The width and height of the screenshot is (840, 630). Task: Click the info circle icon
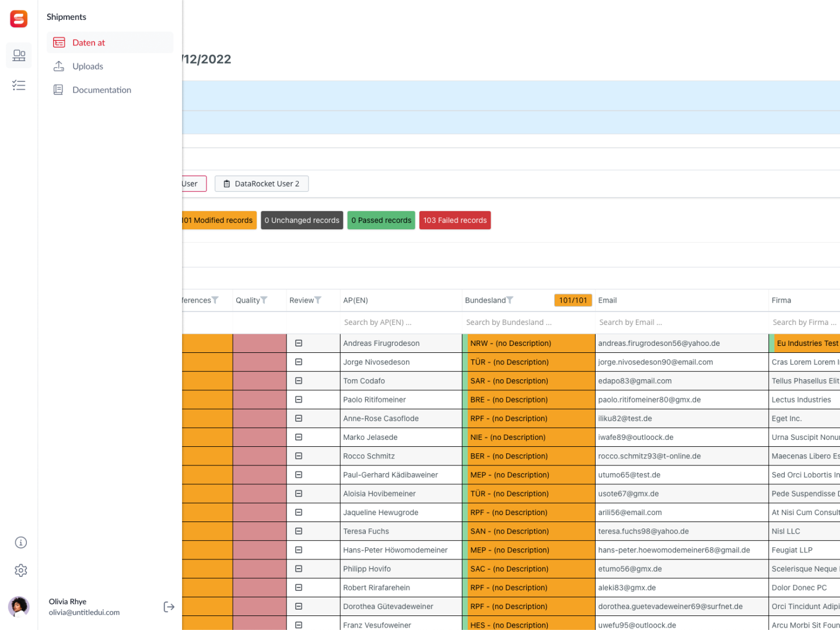[x=21, y=542]
